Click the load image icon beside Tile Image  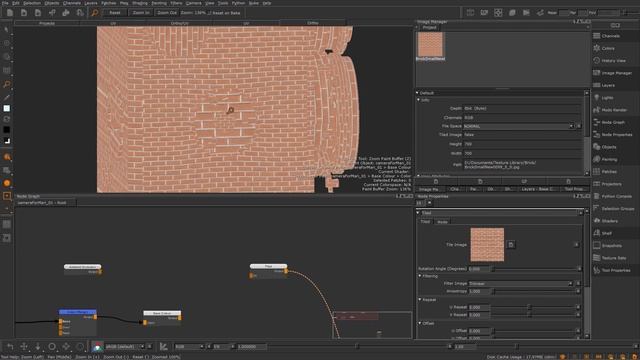pos(511,244)
